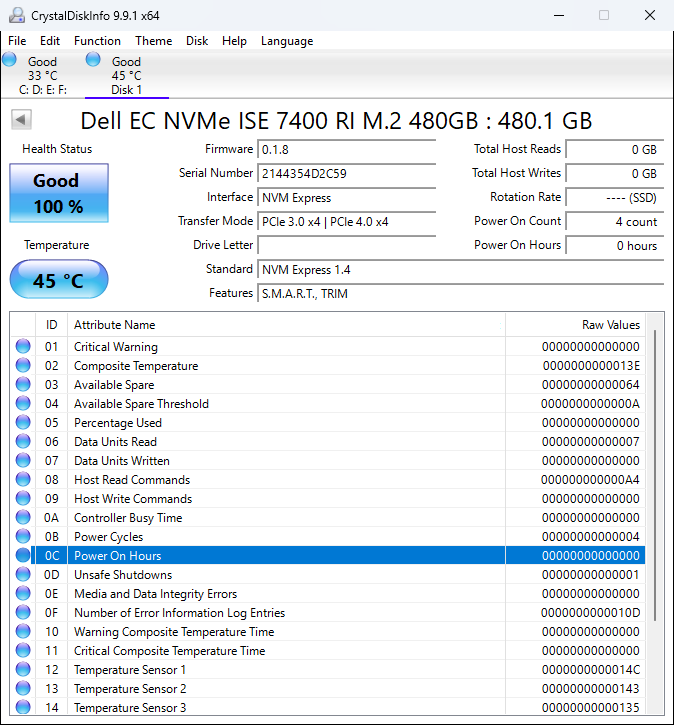
Task: Click the status orb in the Number of Error Information Log Entries row
Action: [x=23, y=612]
